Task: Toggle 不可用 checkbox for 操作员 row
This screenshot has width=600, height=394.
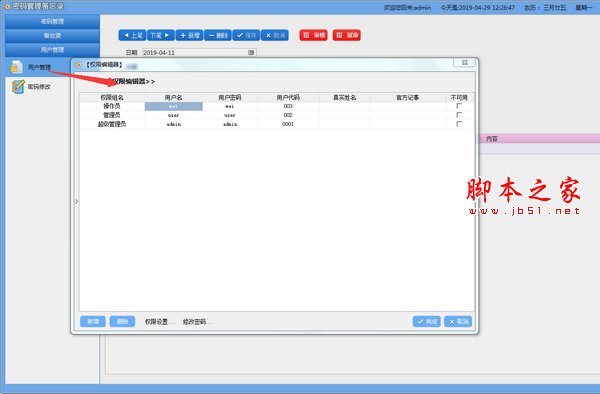Action: click(x=459, y=106)
